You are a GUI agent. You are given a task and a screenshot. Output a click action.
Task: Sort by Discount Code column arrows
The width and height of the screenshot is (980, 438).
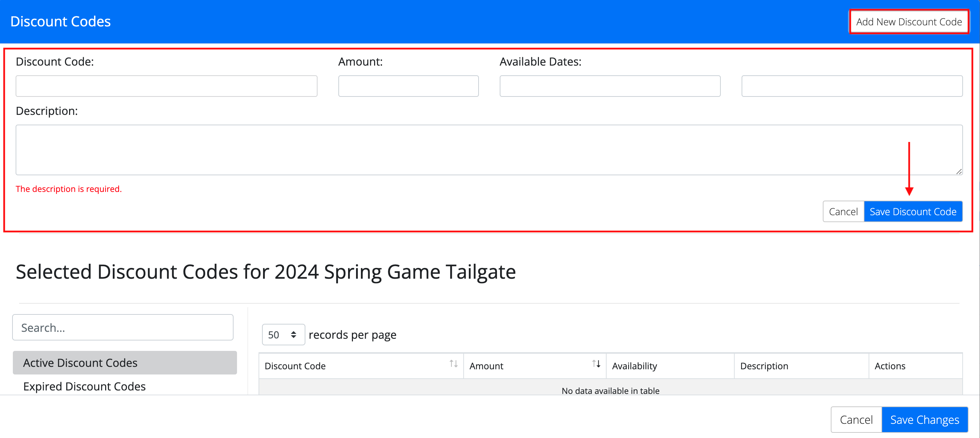(453, 364)
